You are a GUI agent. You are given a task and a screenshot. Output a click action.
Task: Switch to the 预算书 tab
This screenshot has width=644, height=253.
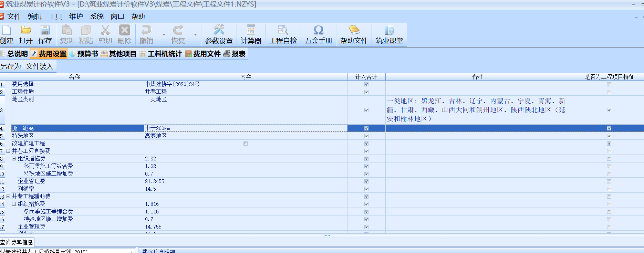(x=84, y=54)
